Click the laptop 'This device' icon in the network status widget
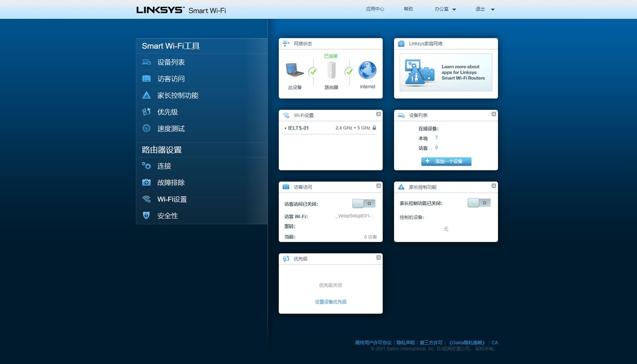 point(295,70)
